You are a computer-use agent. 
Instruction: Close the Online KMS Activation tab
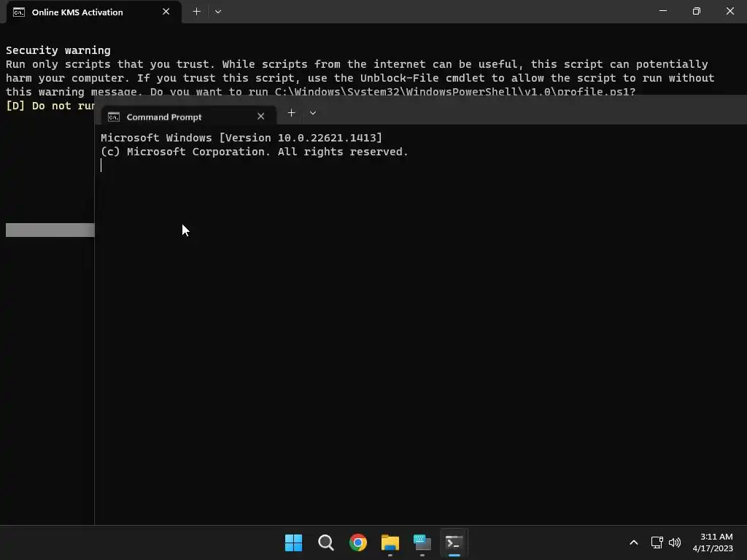pos(166,12)
